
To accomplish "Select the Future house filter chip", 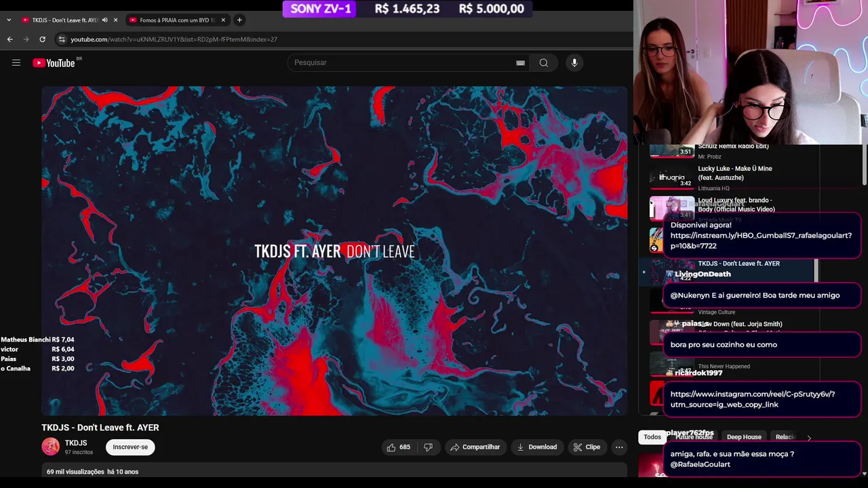I will pos(694,437).
